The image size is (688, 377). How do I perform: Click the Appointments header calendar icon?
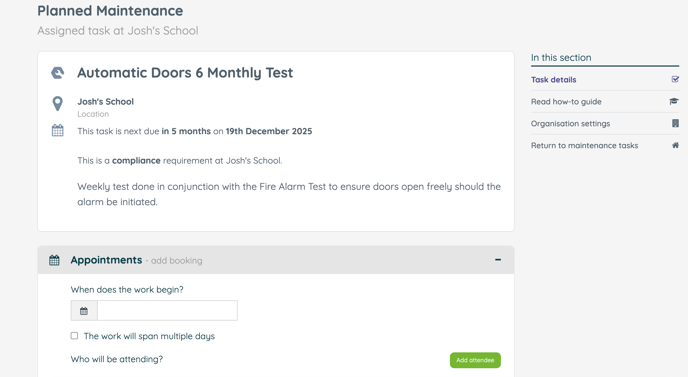[54, 260]
